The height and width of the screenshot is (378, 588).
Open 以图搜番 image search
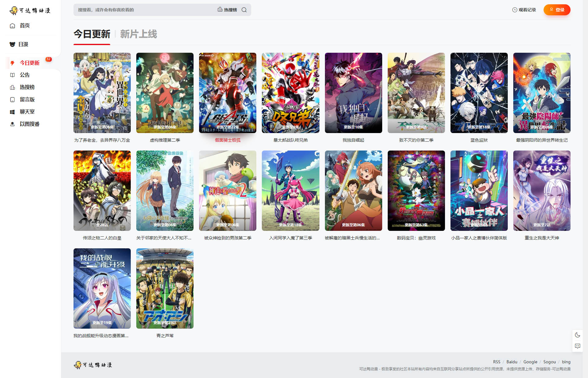click(x=29, y=124)
